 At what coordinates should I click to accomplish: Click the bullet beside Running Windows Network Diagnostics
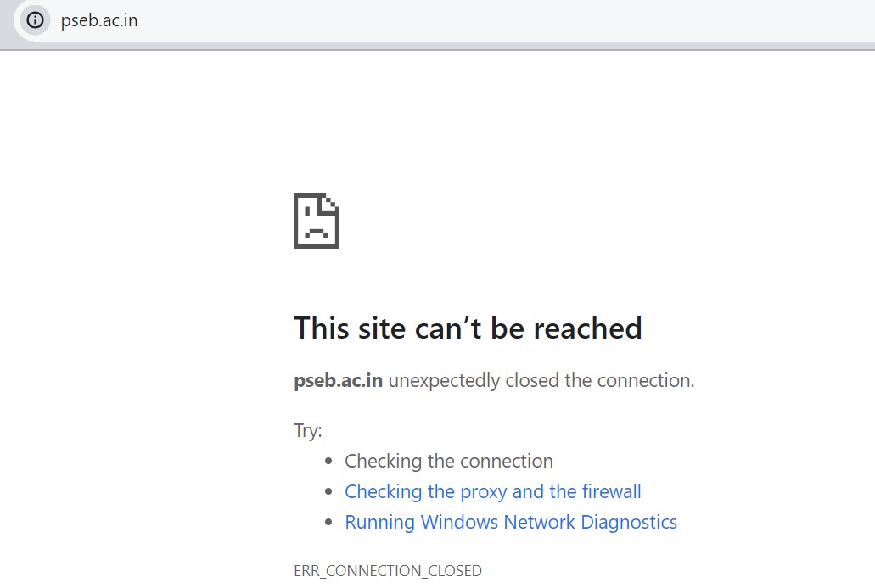click(329, 522)
